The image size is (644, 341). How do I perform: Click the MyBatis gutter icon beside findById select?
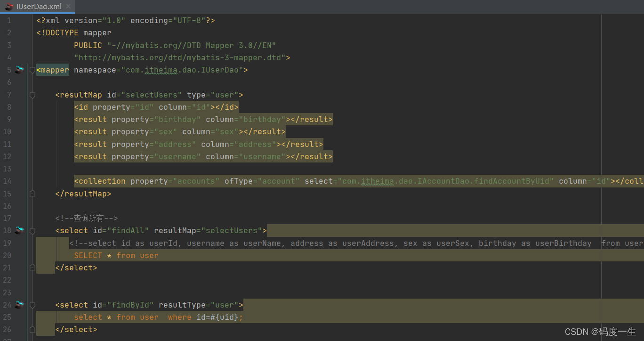coord(19,305)
